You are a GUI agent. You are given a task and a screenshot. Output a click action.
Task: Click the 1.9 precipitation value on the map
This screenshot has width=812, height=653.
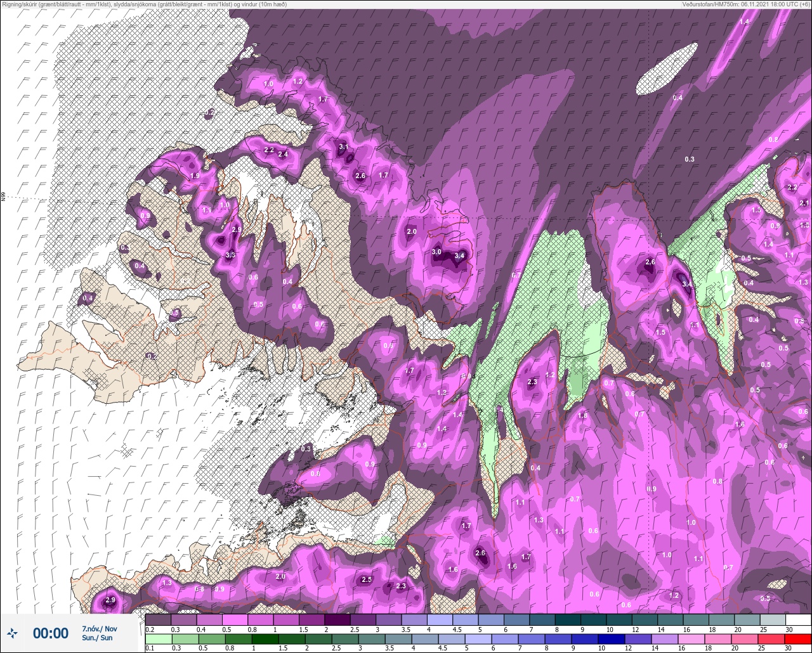click(x=195, y=176)
